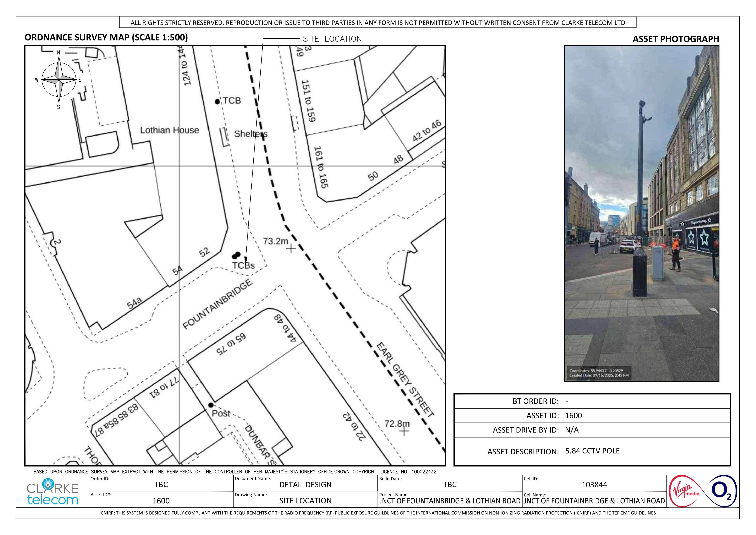Image resolution: width=756 pixels, height=535 pixels.
Task: Click the 'Post' map label
Action: click(x=221, y=413)
